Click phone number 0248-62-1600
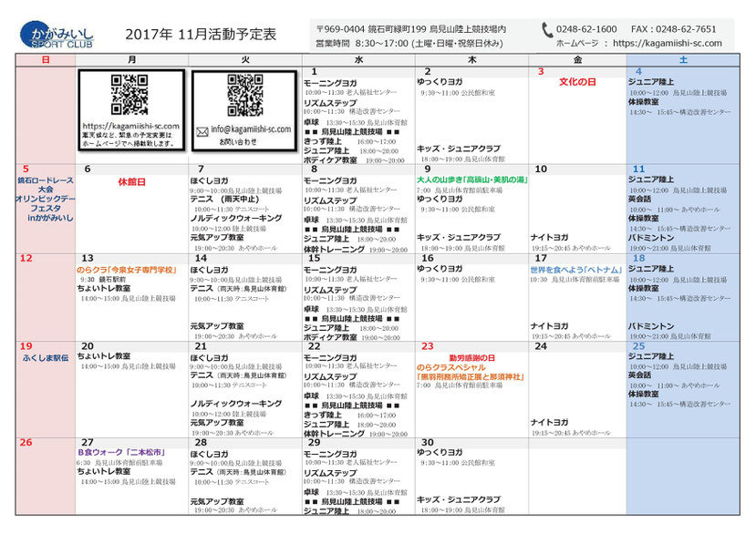Image resolution: width=756 pixels, height=534 pixels. coord(586,29)
